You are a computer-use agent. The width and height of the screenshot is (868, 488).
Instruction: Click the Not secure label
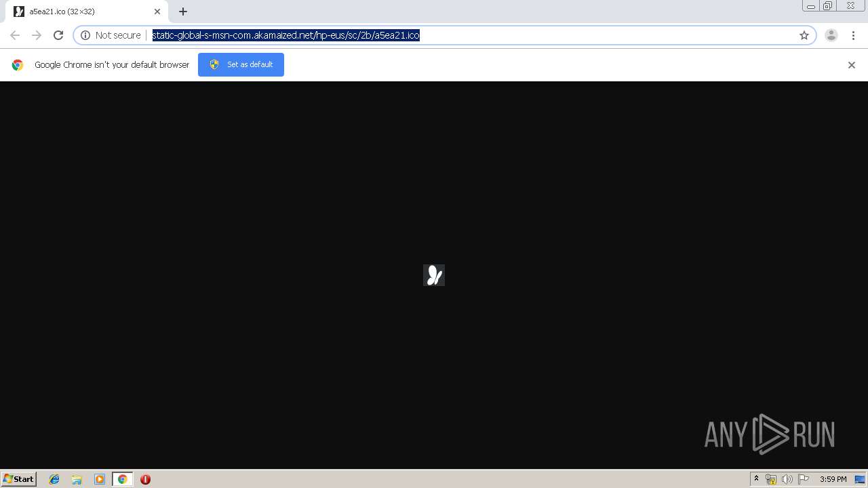coord(118,35)
